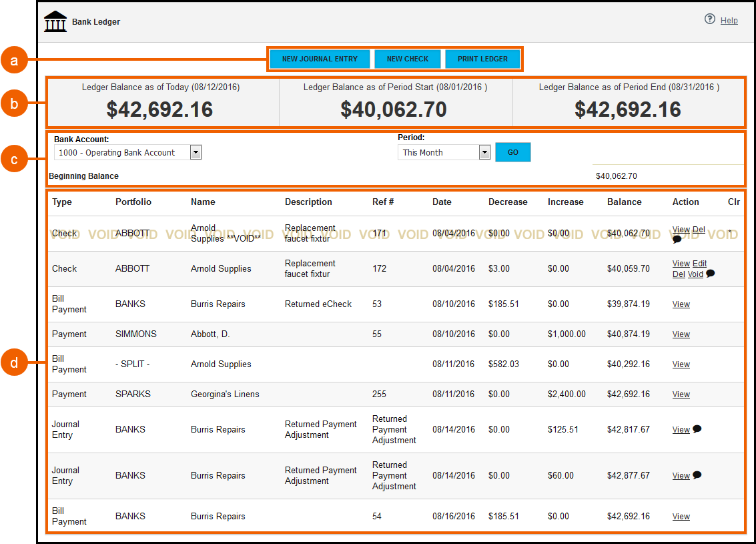Screen dimensions: 756x544
Task: View the Georgina's Linens payment entry
Action: (x=681, y=394)
